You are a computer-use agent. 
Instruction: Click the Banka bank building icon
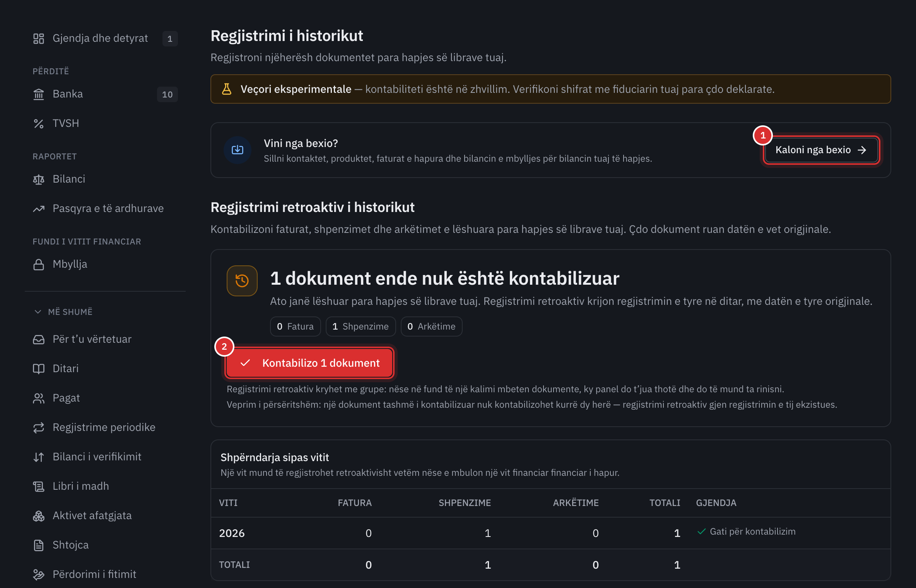(x=39, y=94)
